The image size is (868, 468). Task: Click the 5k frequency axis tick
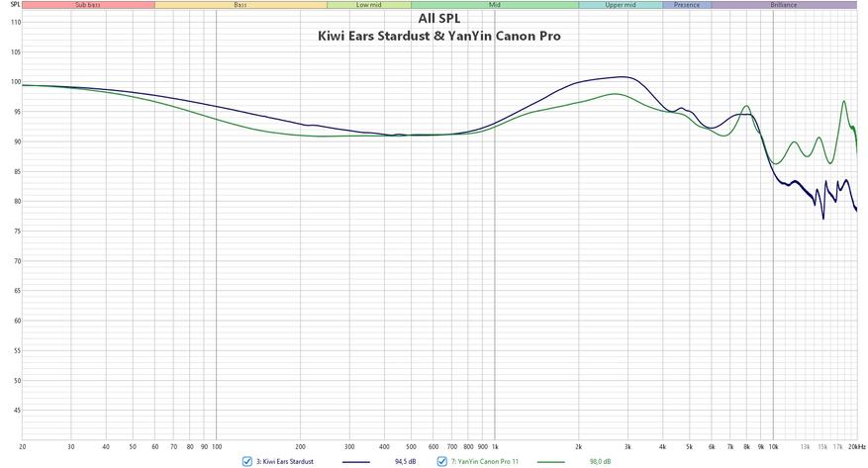coord(689,446)
